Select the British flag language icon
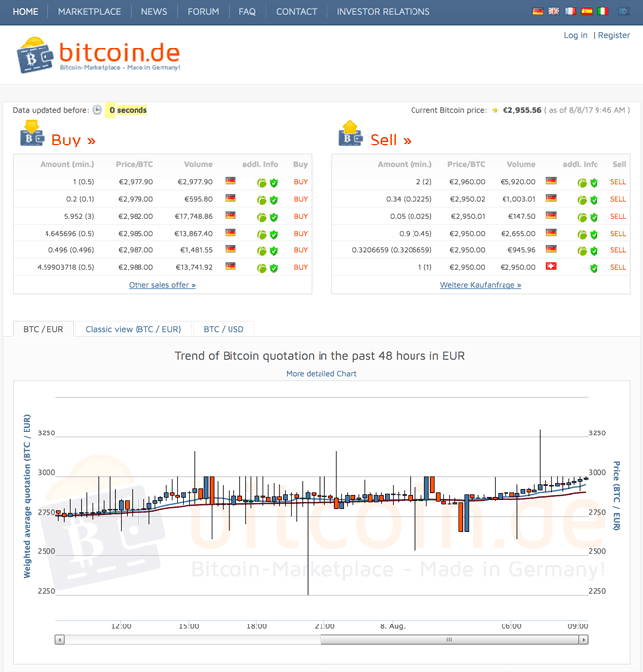Viewport: 643px width, 672px height. (554, 12)
